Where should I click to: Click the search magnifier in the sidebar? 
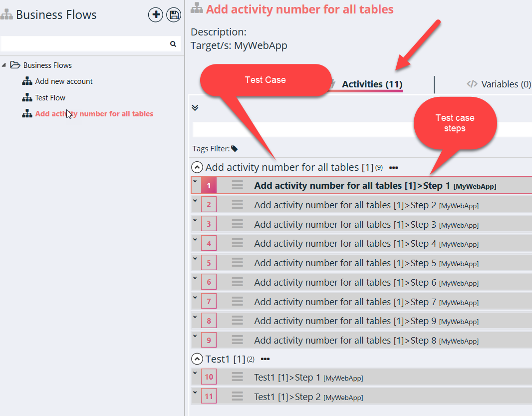(x=173, y=44)
